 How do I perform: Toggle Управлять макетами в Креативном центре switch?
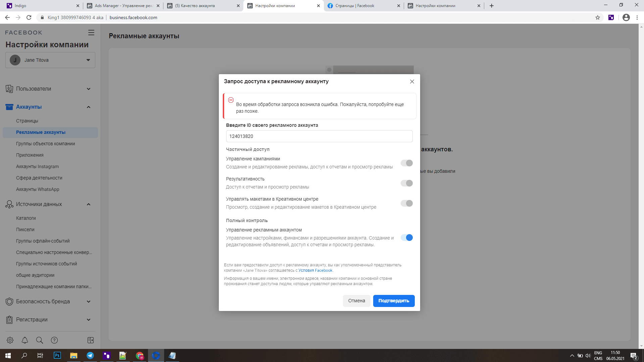point(406,203)
